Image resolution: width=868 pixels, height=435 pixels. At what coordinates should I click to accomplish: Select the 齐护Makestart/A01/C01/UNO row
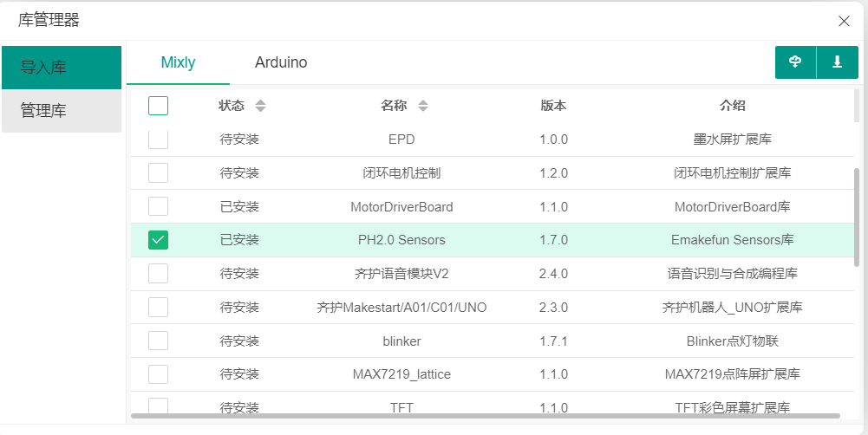pos(493,307)
